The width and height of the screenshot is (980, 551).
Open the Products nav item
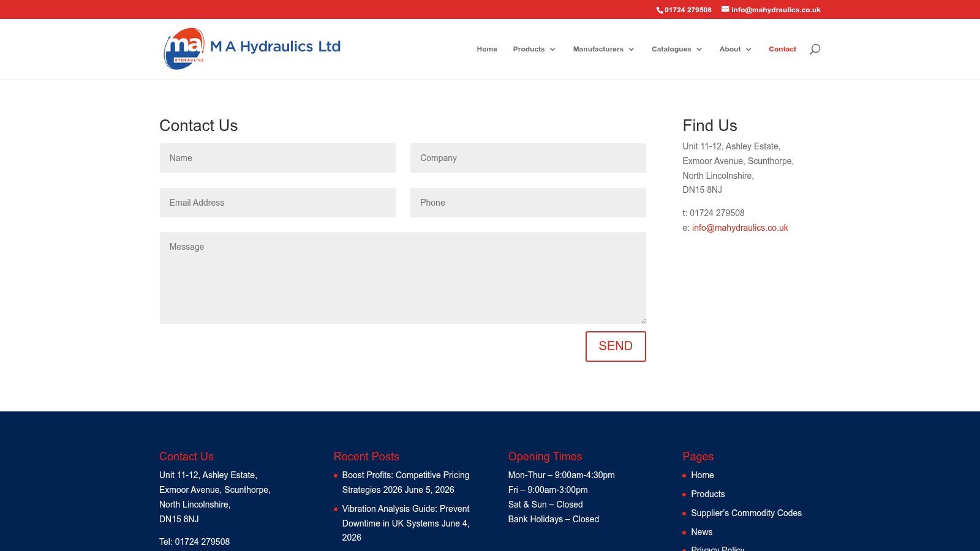[x=529, y=49]
